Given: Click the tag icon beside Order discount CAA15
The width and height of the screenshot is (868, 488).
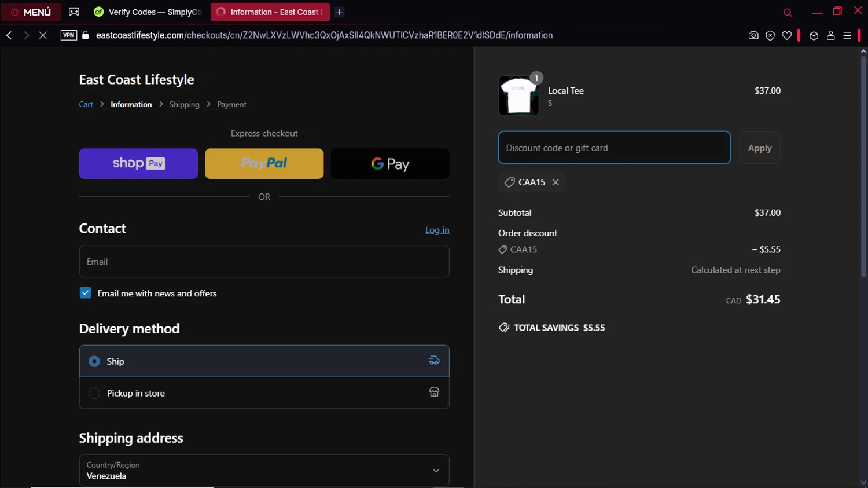Looking at the screenshot, I should [503, 249].
